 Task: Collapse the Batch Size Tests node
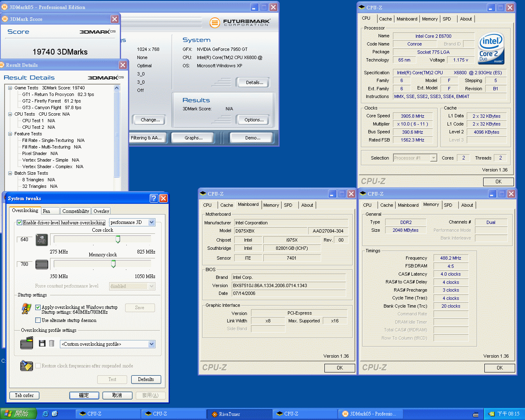(x=10, y=173)
